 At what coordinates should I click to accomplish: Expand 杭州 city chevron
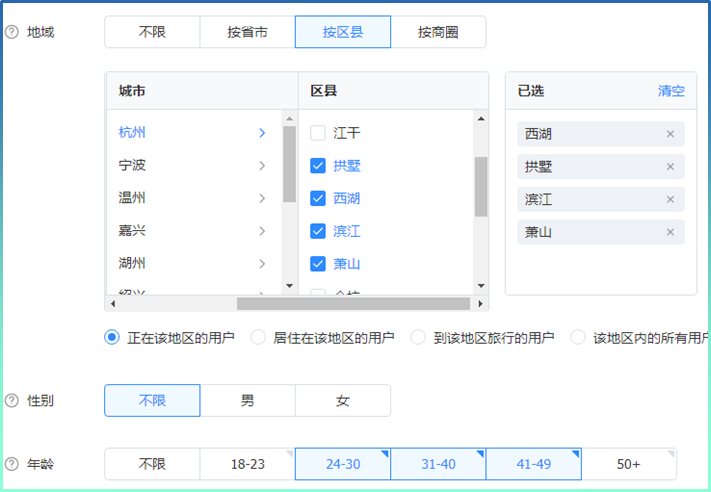[x=262, y=133]
